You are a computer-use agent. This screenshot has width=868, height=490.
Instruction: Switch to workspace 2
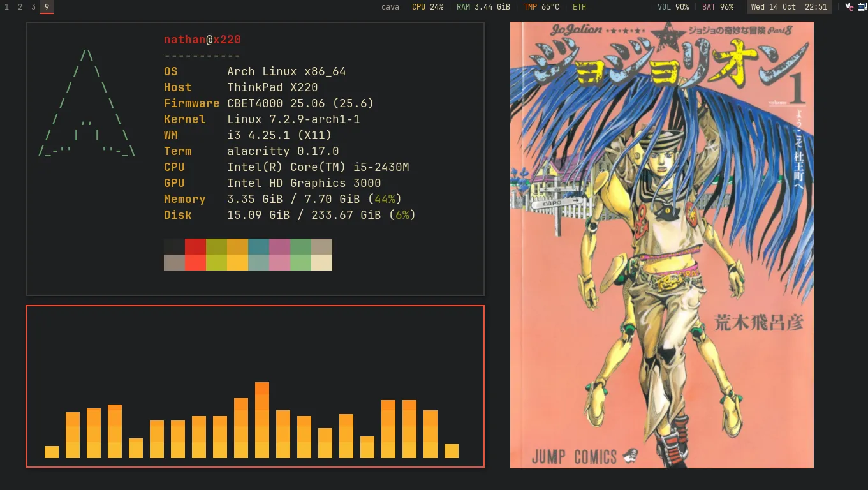20,7
